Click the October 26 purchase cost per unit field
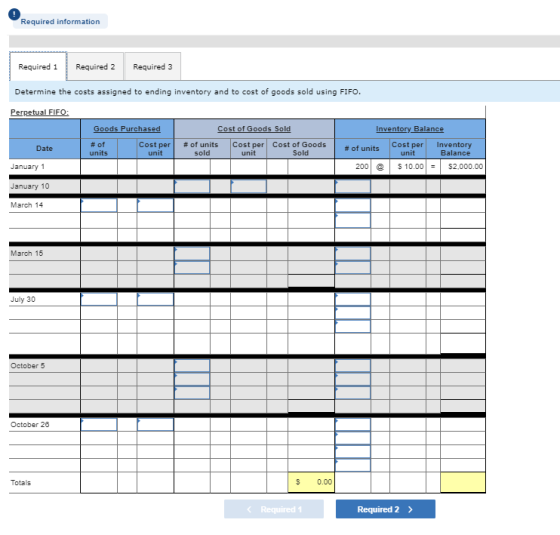The height and width of the screenshot is (535, 560). [155, 425]
